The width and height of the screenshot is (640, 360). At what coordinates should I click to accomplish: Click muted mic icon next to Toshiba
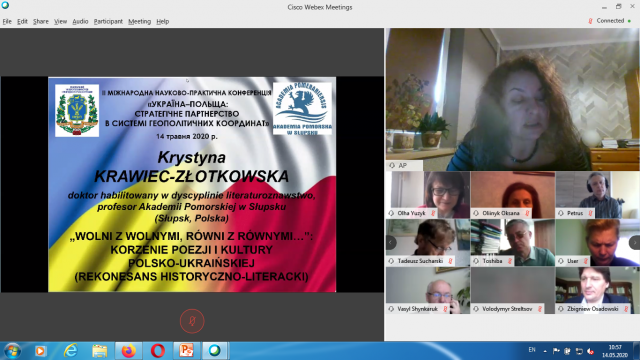tap(510, 261)
